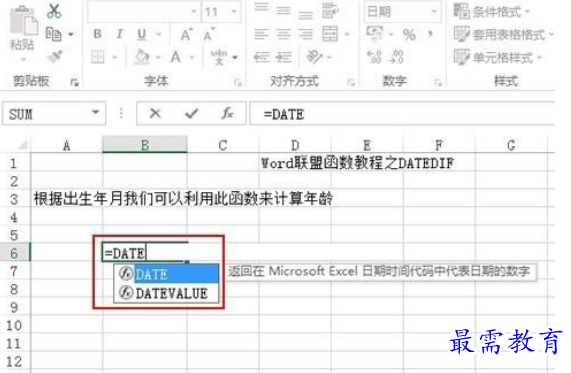Click the Font Color A icon
The image size is (571, 373).
point(176,57)
